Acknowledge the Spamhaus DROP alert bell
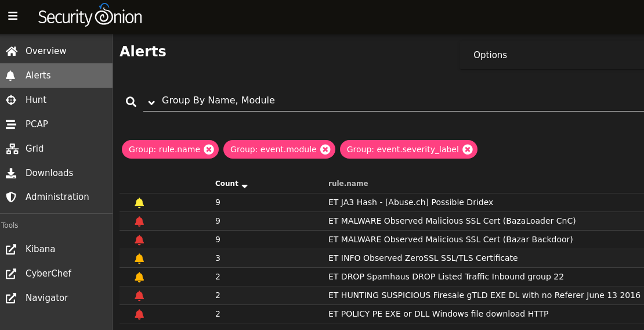644x330 pixels. coord(139,277)
